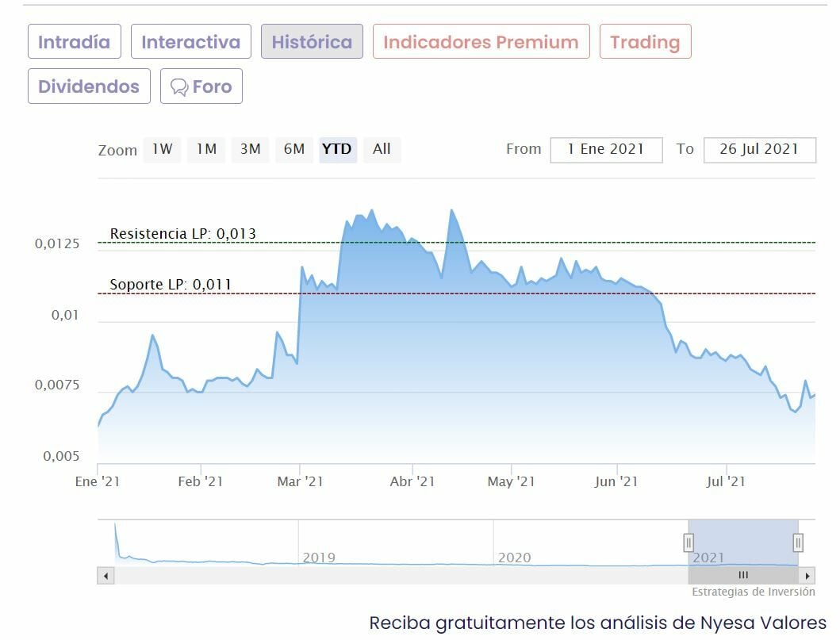Click the To date field
This screenshot has width=840, height=640.
point(759,149)
